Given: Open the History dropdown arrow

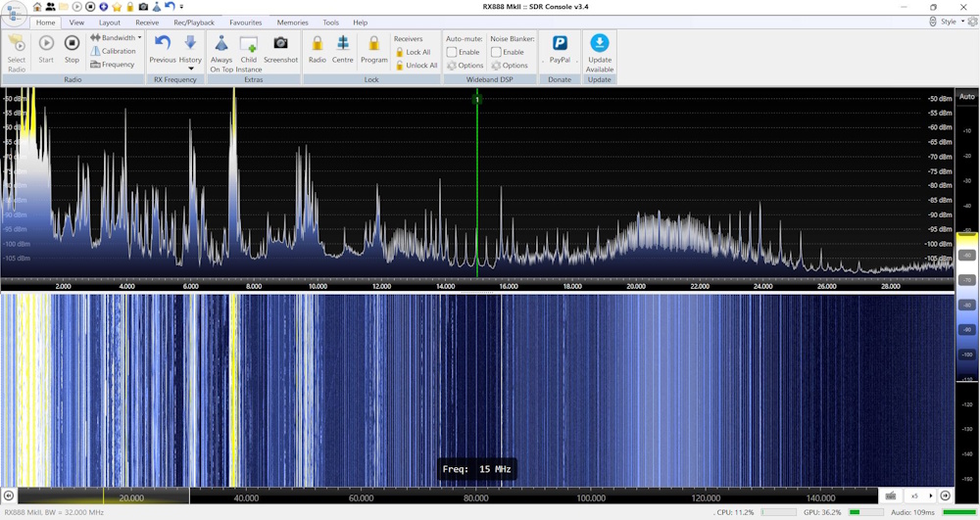Looking at the screenshot, I should point(190,69).
